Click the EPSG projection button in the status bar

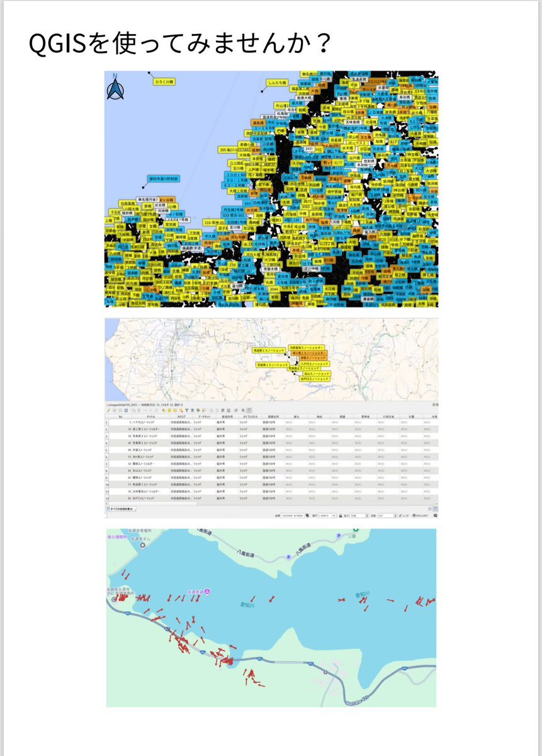click(421, 515)
